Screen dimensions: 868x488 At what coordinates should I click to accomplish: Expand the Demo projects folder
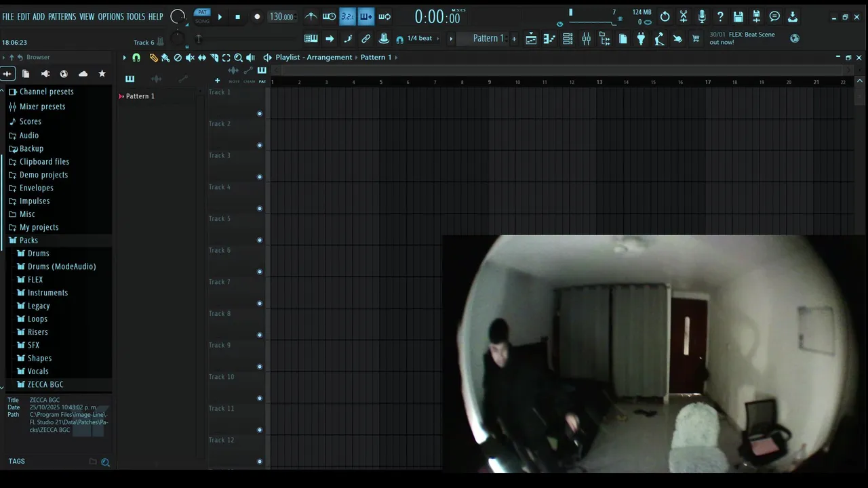(x=43, y=175)
